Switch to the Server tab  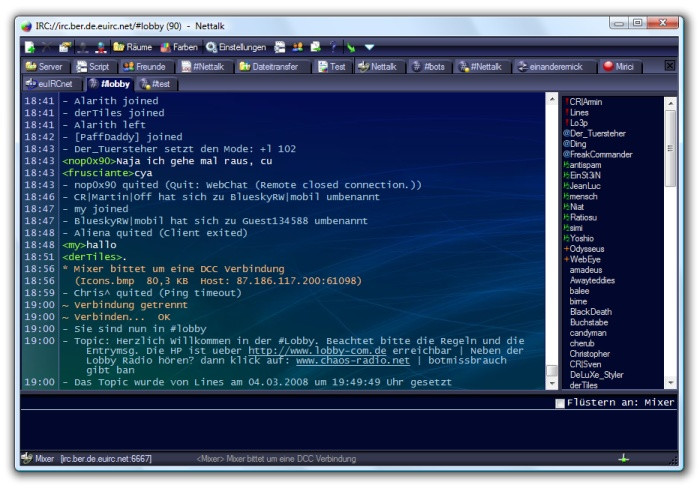(45, 67)
